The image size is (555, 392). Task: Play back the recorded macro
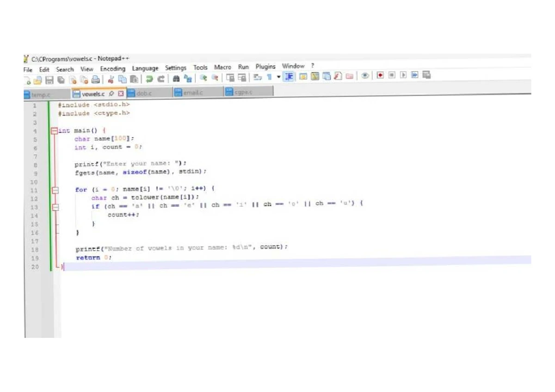(403, 75)
